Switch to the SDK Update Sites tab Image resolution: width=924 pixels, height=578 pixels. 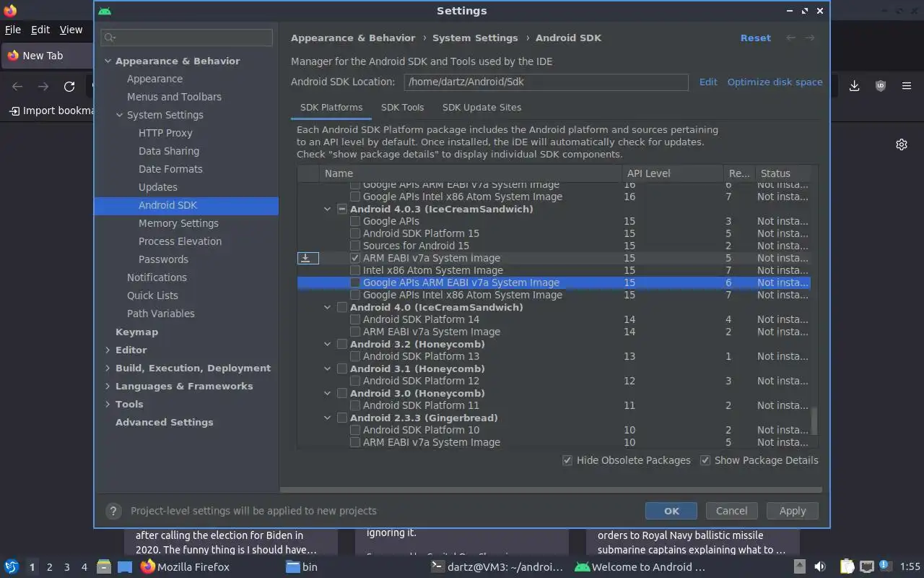481,107
